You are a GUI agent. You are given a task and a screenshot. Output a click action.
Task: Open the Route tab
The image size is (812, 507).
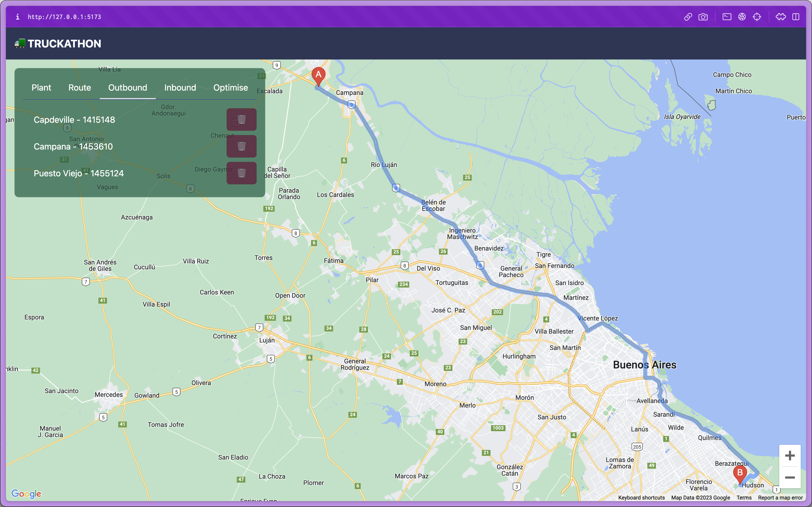coord(80,88)
